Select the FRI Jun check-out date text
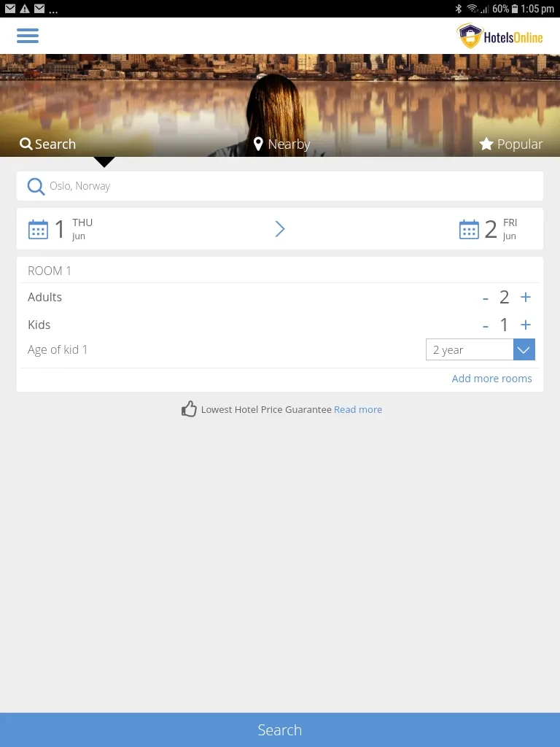Image resolution: width=560 pixels, height=747 pixels. pos(510,229)
